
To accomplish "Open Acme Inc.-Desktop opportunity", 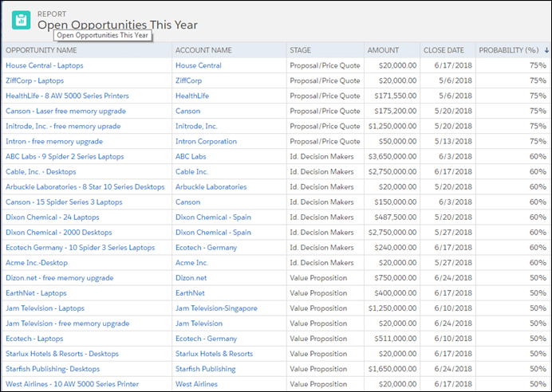I will [x=37, y=263].
